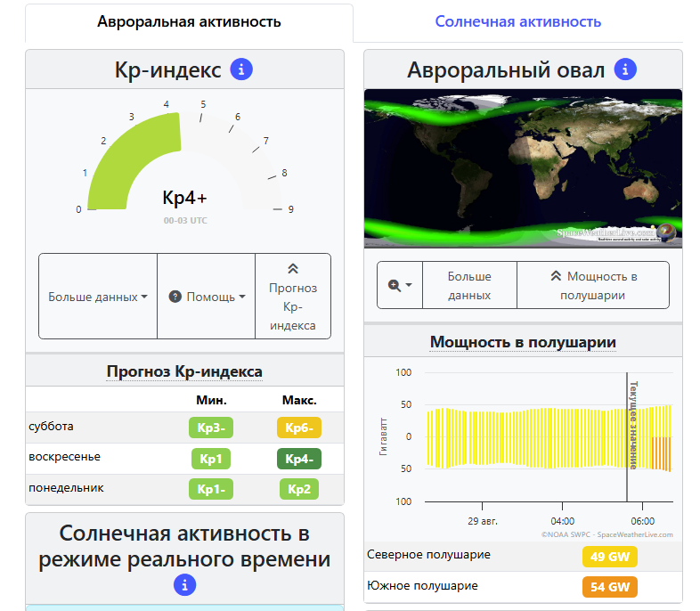This screenshot has height=611, width=700.
Task: Click the Kp1 minimum badge for воскресенье
Action: point(211,459)
